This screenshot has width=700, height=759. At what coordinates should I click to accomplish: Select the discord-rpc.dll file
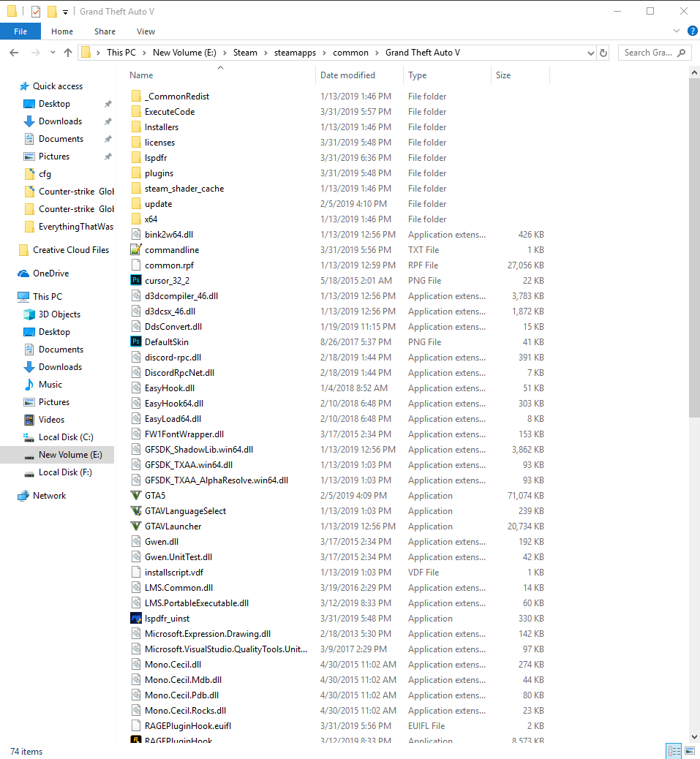click(173, 358)
